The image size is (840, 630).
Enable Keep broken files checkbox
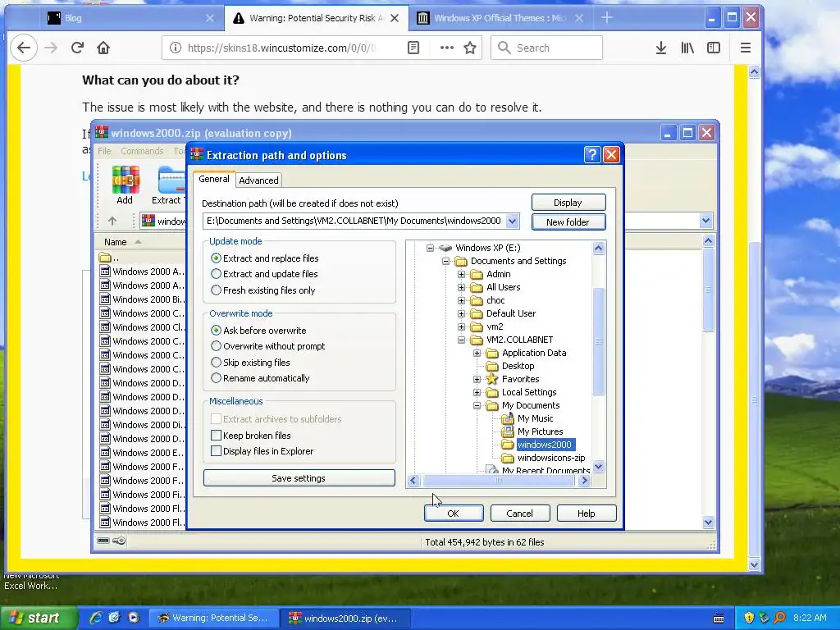point(216,435)
